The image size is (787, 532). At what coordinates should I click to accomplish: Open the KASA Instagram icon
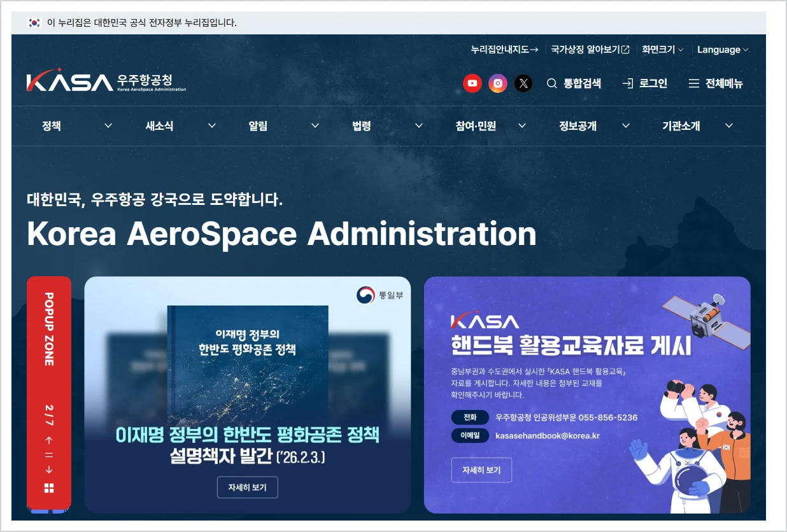pyautogui.click(x=498, y=83)
